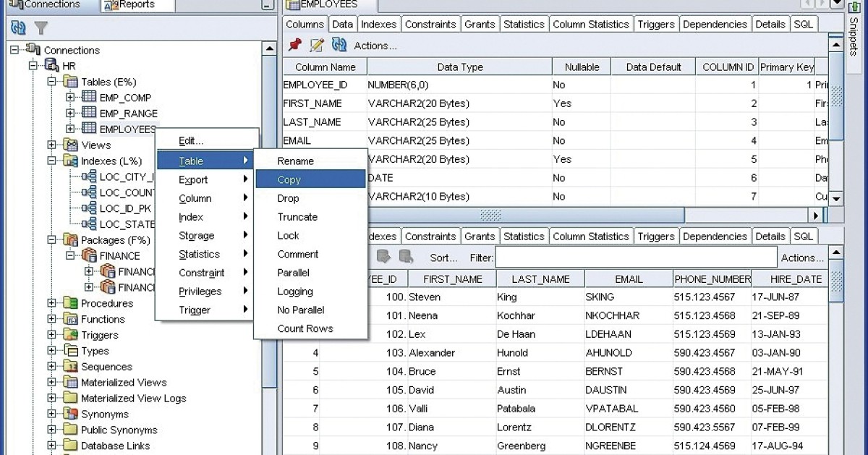
Task: Click the Refresh connections icon
Action: [18, 27]
